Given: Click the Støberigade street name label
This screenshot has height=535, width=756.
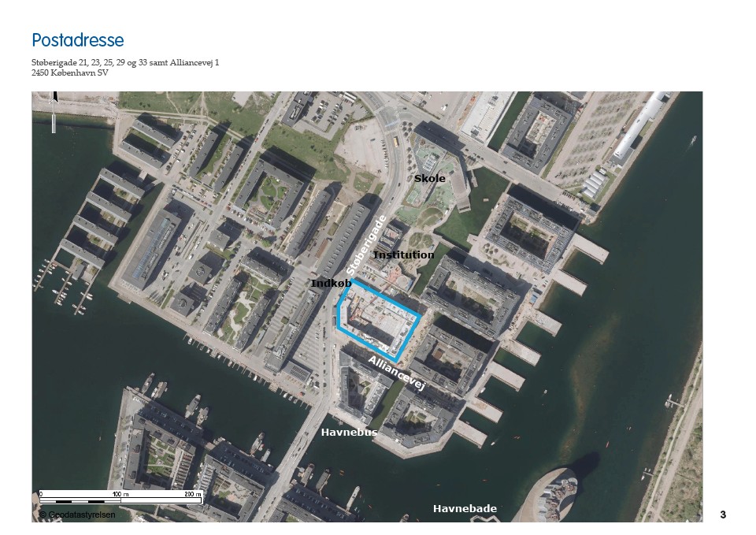Looking at the screenshot, I should click(368, 244).
